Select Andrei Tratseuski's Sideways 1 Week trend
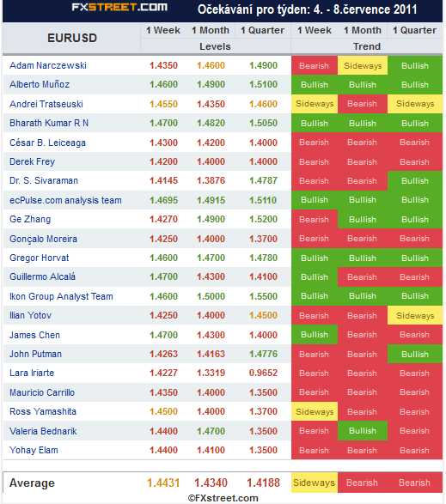The width and height of the screenshot is (446, 504). click(315, 104)
